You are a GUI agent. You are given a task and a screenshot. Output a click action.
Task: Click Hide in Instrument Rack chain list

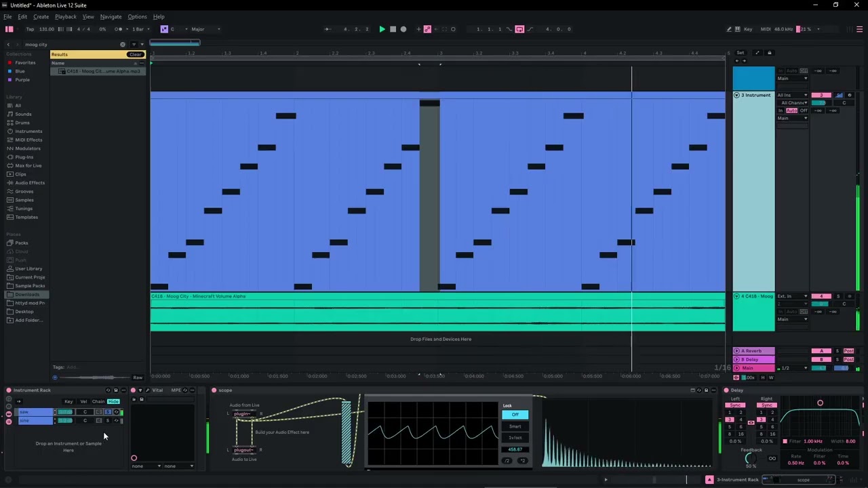point(113,401)
